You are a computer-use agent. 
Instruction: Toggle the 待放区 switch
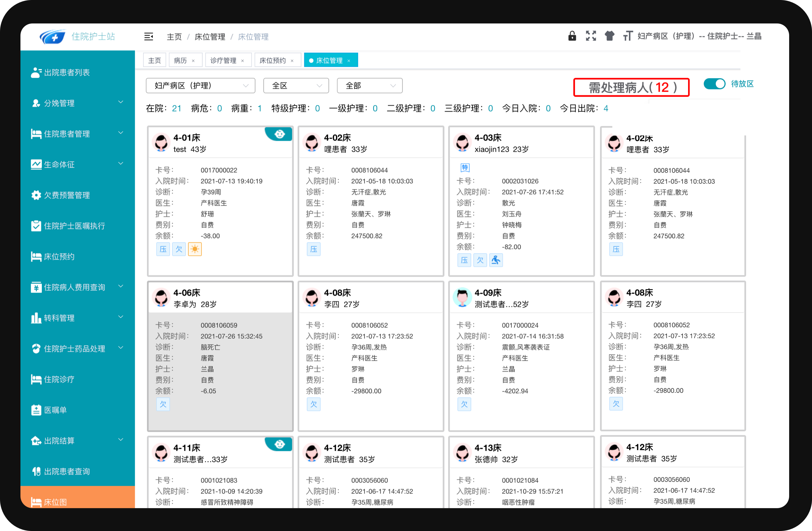pos(715,84)
